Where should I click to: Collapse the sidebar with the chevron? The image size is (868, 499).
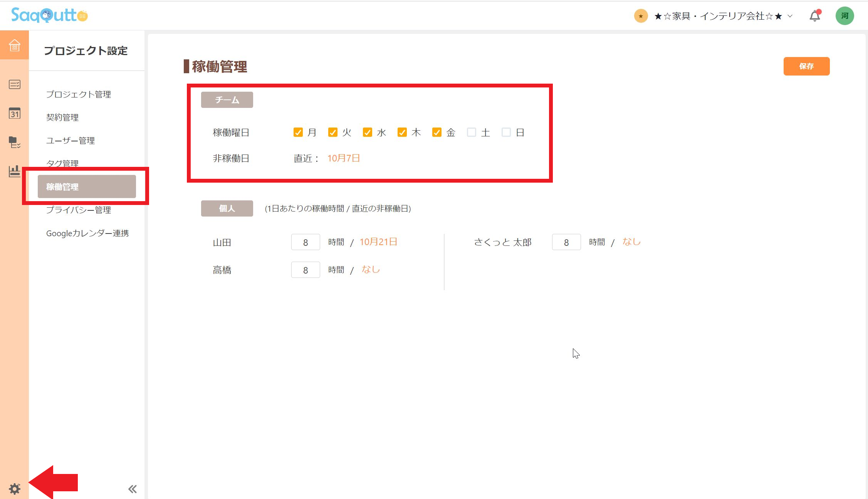pyautogui.click(x=132, y=489)
